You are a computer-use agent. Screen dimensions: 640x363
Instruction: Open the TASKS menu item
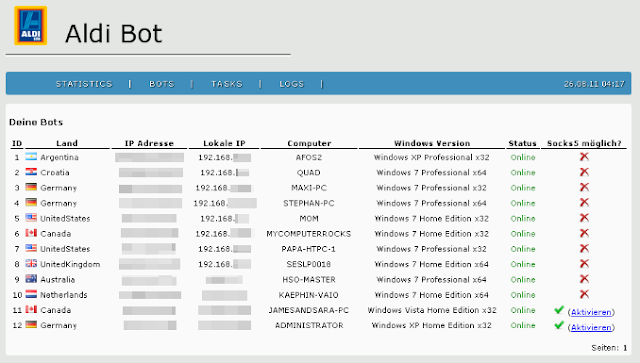(x=227, y=84)
